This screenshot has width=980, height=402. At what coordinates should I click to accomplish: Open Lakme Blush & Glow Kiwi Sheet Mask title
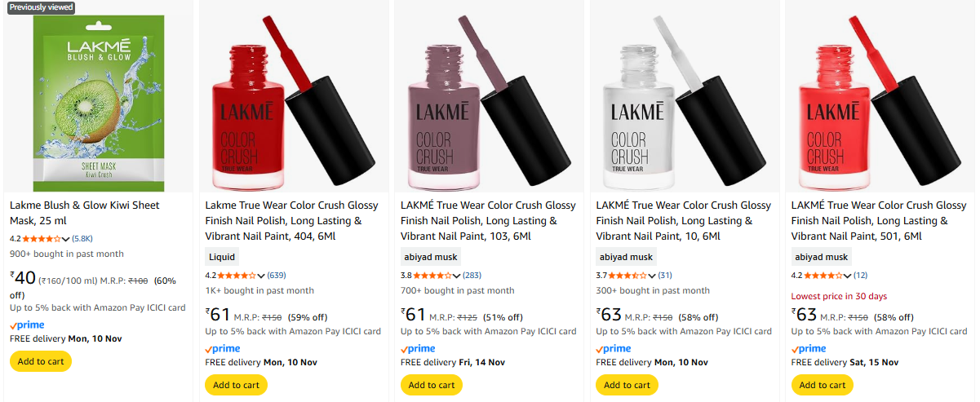(x=85, y=213)
